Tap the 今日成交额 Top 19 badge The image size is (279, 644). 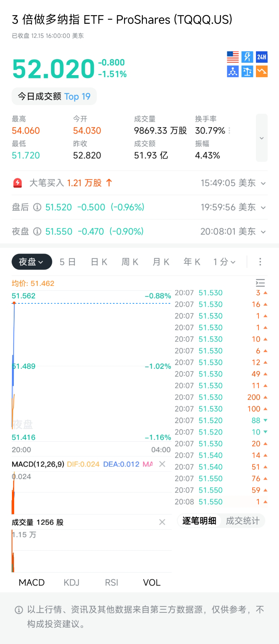click(x=54, y=97)
